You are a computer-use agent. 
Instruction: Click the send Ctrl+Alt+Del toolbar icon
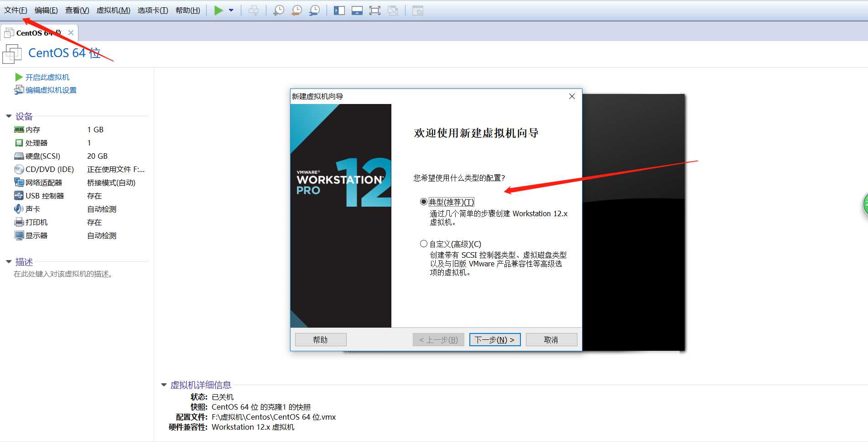coord(254,10)
